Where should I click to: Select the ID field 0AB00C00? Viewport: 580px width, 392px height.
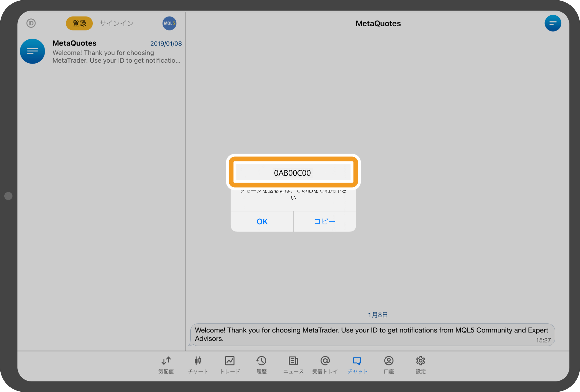(293, 173)
